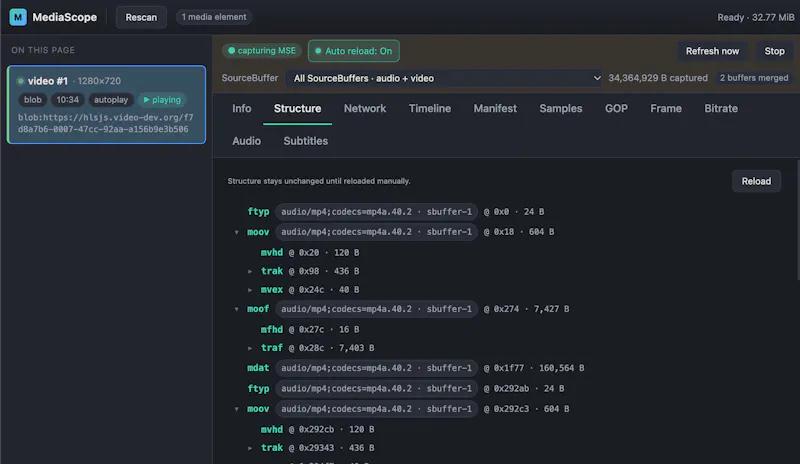Click Refresh now
800x464 pixels.
coord(712,51)
